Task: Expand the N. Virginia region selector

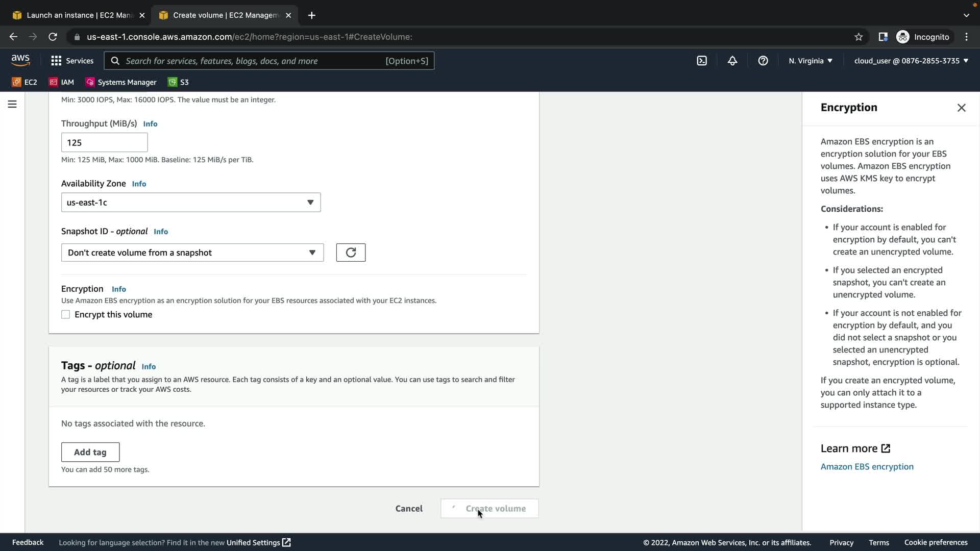Action: tap(810, 61)
